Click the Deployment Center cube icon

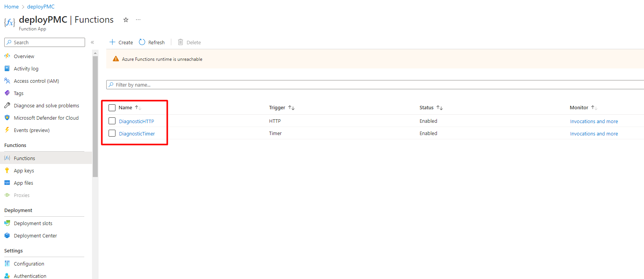click(7, 236)
